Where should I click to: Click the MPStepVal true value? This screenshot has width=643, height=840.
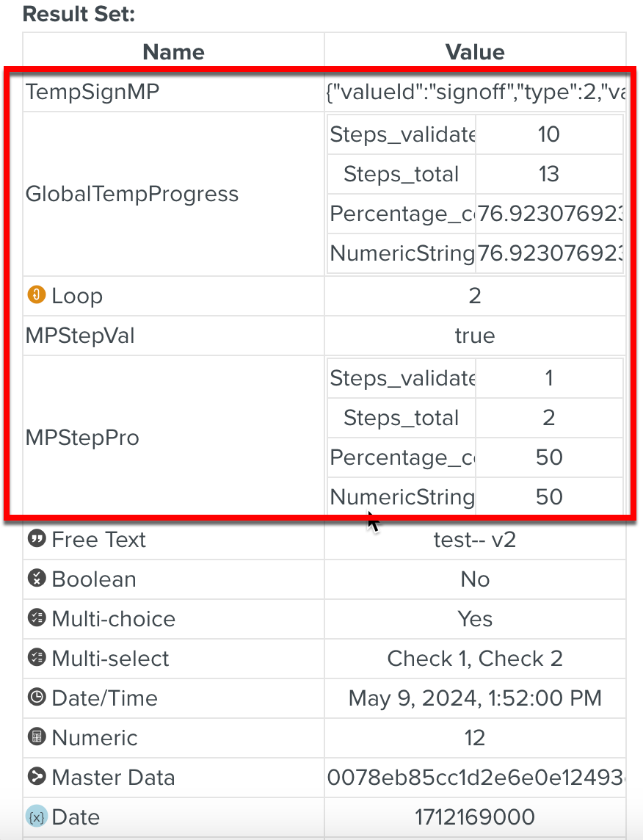point(475,336)
